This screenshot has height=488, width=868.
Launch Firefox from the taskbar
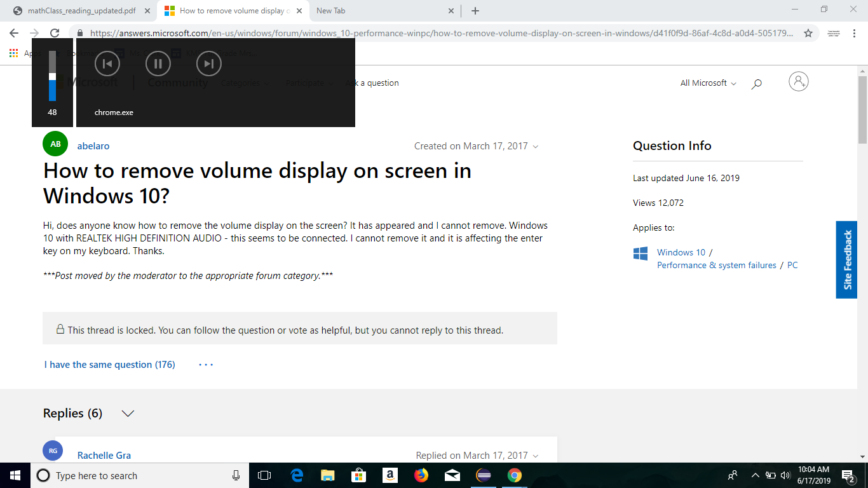pos(421,475)
